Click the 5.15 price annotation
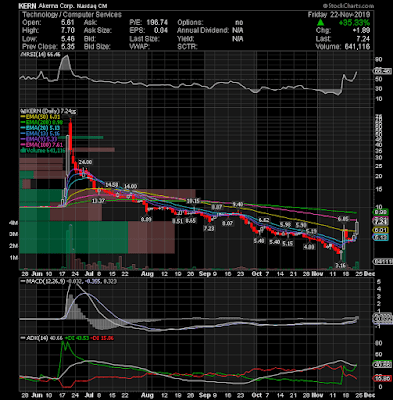Image resolution: width=393 pixels, height=400 pixels. pyautogui.click(x=288, y=244)
